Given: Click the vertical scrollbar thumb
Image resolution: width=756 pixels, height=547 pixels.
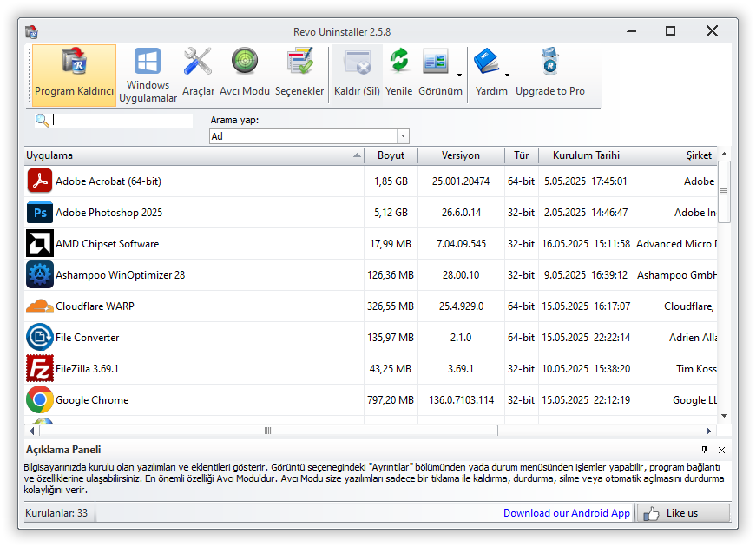Looking at the screenshot, I should pos(724,192).
